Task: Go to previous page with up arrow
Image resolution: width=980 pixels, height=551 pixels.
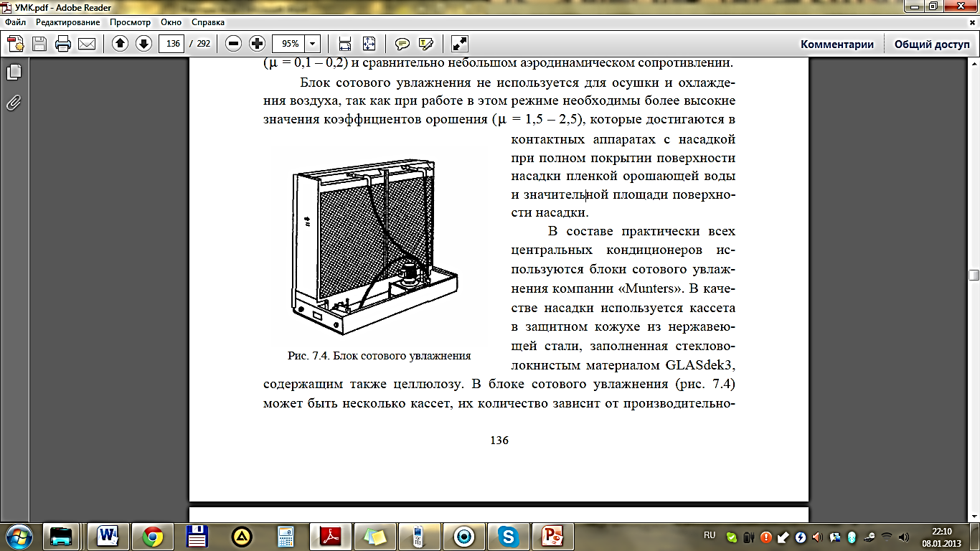Action: click(x=120, y=44)
